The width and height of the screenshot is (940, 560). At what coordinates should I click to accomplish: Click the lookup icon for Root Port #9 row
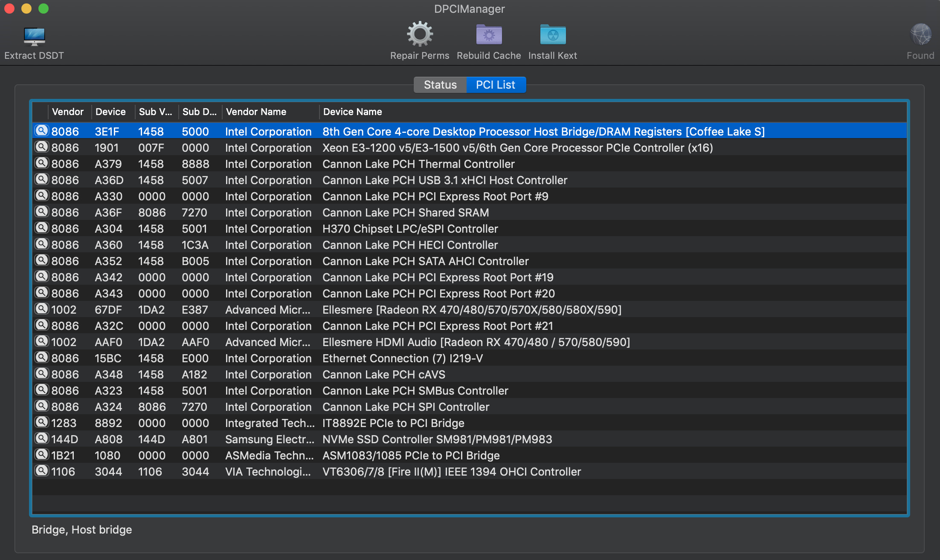pos(41,195)
